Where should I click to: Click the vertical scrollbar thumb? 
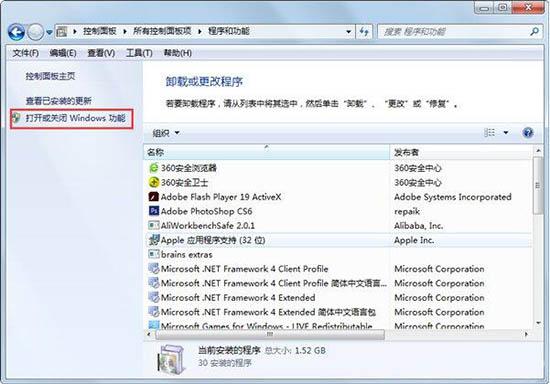coord(538,185)
